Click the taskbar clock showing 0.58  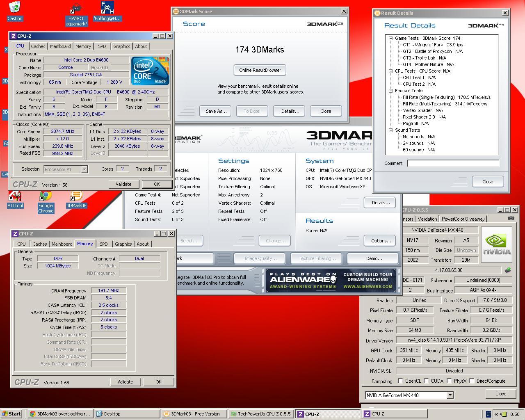point(515,414)
